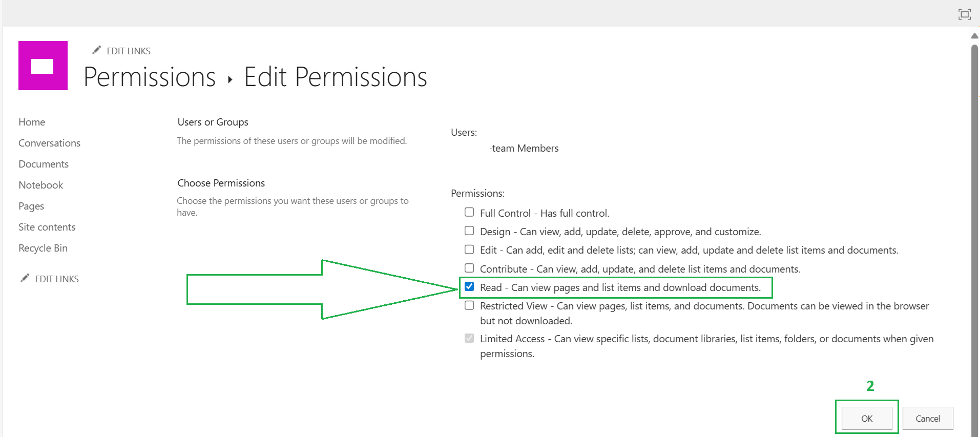
Task: Click the Permissions breadcrumb link
Action: coord(150,77)
